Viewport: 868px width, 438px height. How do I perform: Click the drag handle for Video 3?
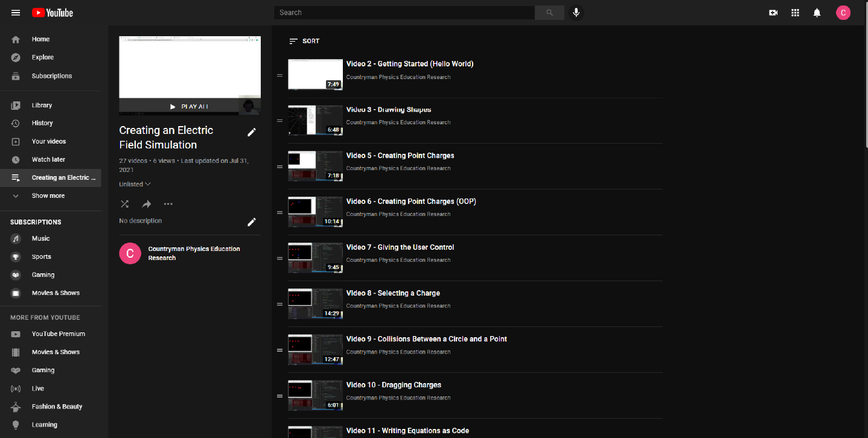click(x=279, y=121)
